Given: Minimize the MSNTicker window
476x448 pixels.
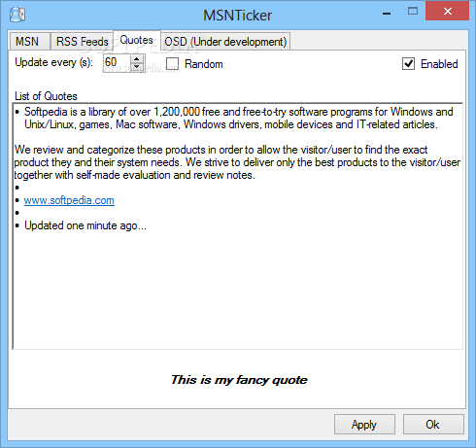Looking at the screenshot, I should (387, 13).
